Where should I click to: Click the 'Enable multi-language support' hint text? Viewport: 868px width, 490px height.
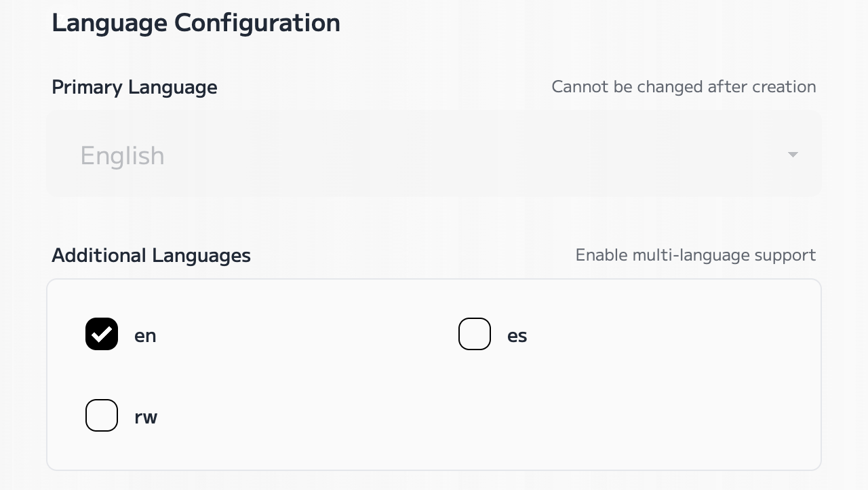696,255
